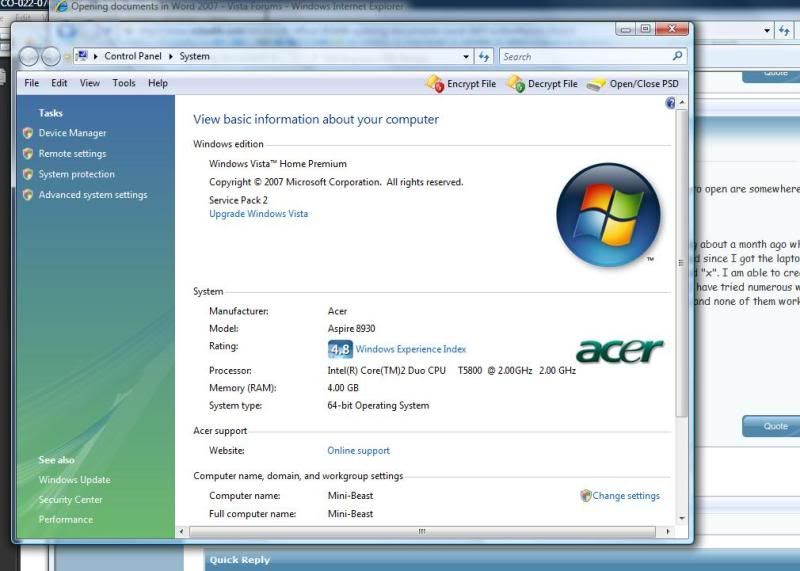
Task: Click Upgrade Windows Vista link
Action: (259, 214)
